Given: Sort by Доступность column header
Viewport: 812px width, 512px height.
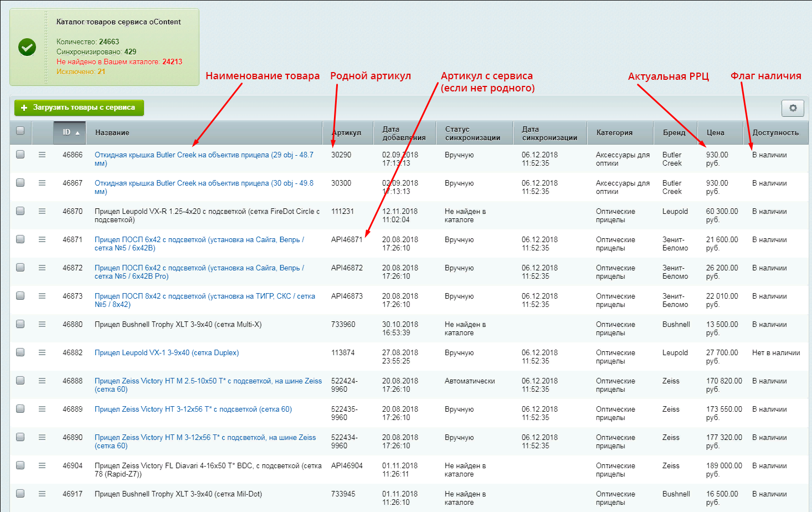Looking at the screenshot, I should click(775, 132).
